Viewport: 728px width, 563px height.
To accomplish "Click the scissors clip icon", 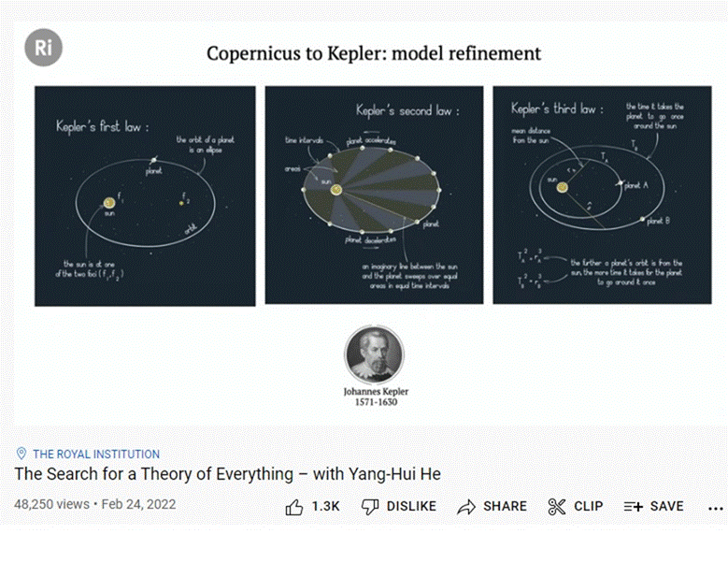I will (557, 507).
